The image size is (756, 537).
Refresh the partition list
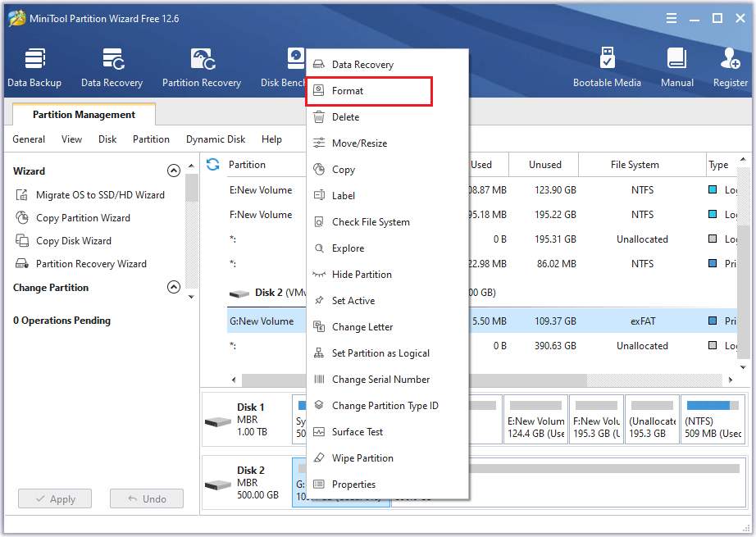coord(212,164)
